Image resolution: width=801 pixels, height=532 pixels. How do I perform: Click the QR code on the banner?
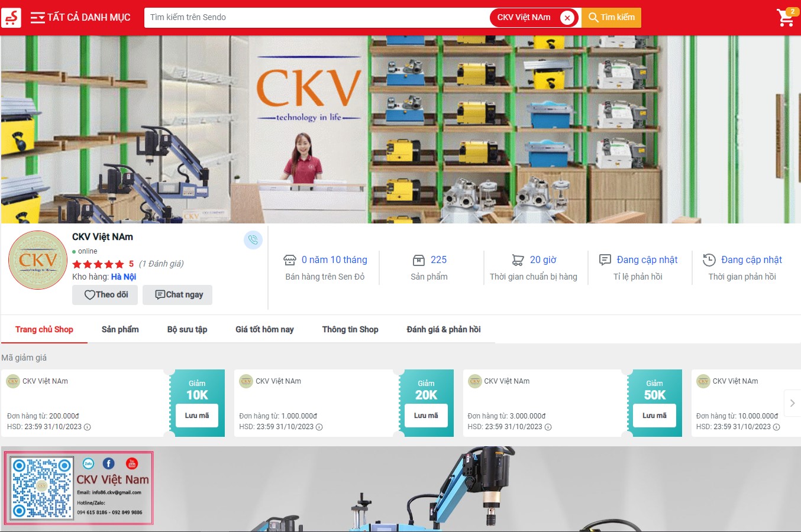(x=42, y=488)
